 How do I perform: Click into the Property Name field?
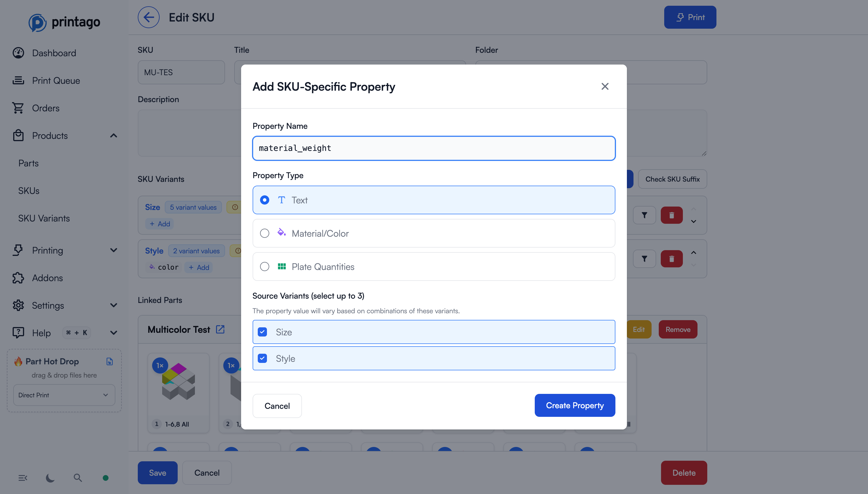click(x=433, y=148)
